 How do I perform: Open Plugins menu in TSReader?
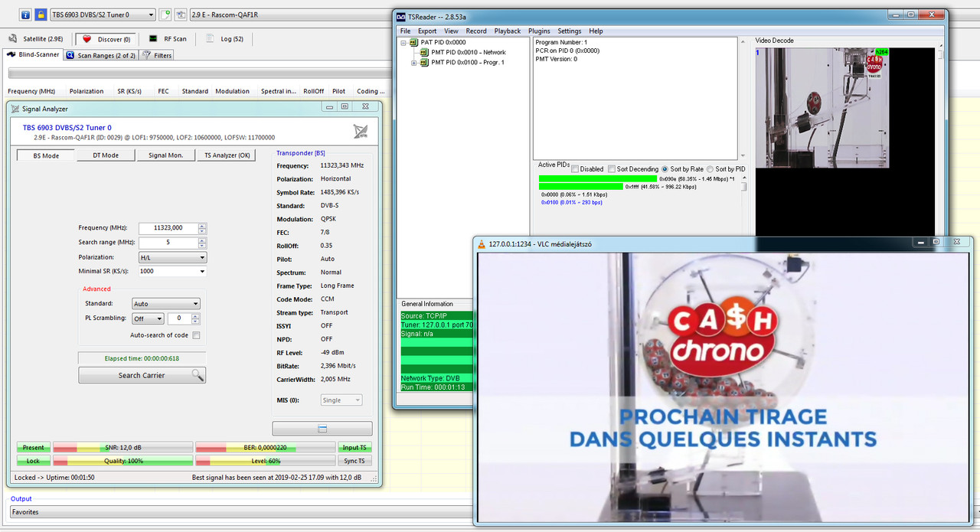tap(539, 31)
